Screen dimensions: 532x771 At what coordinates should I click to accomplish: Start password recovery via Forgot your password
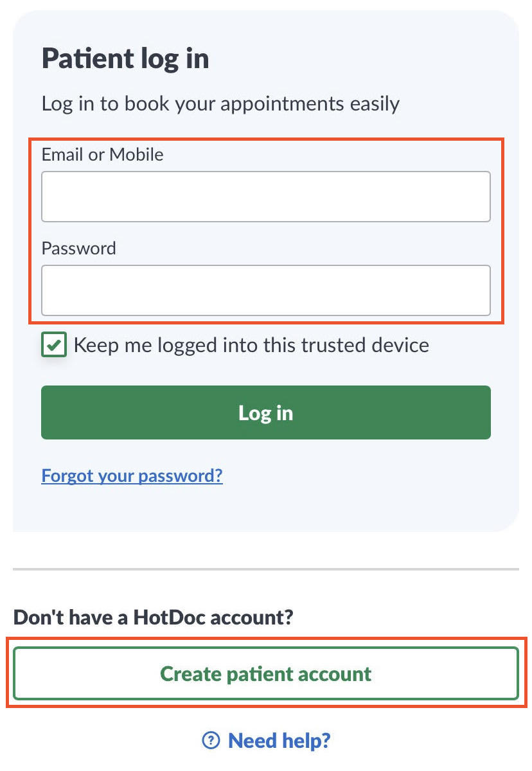point(132,475)
